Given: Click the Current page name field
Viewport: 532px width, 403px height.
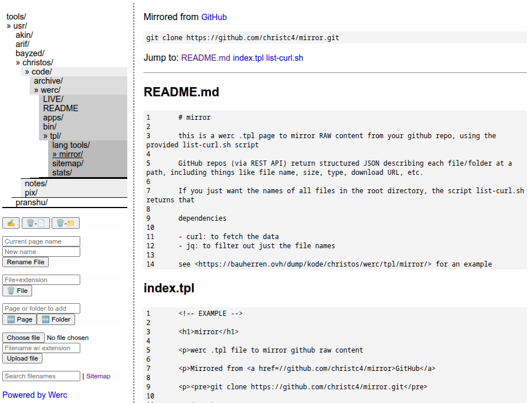Looking at the screenshot, I should coord(41,241).
